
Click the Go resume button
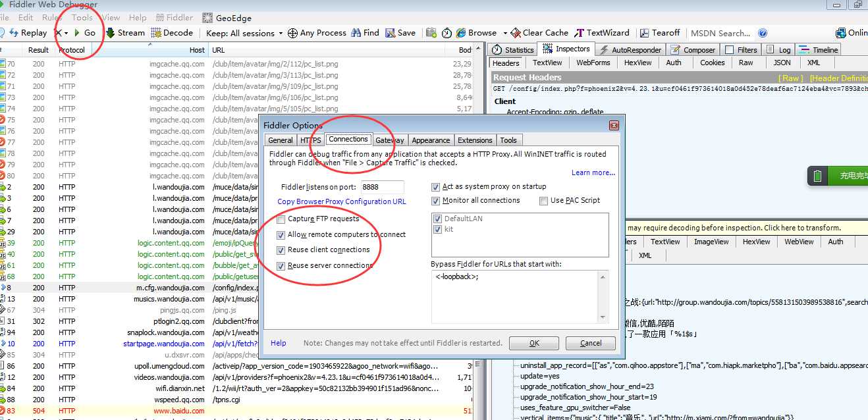coord(84,33)
